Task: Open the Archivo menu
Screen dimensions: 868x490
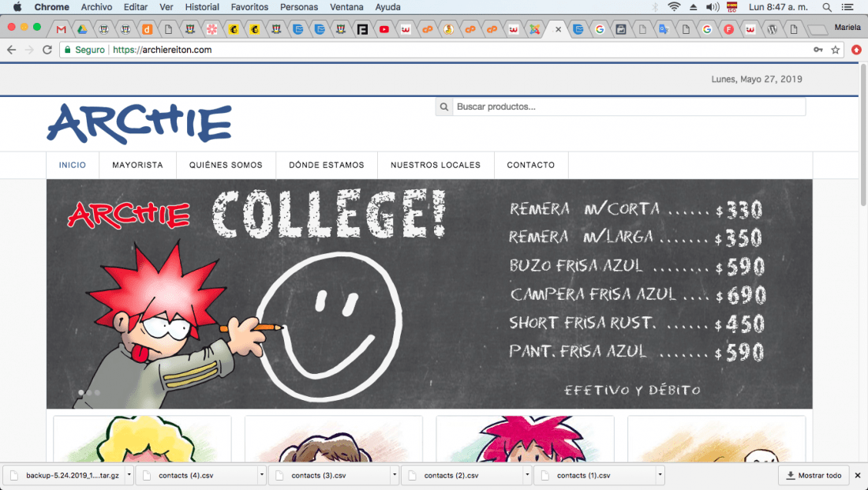Action: (96, 7)
